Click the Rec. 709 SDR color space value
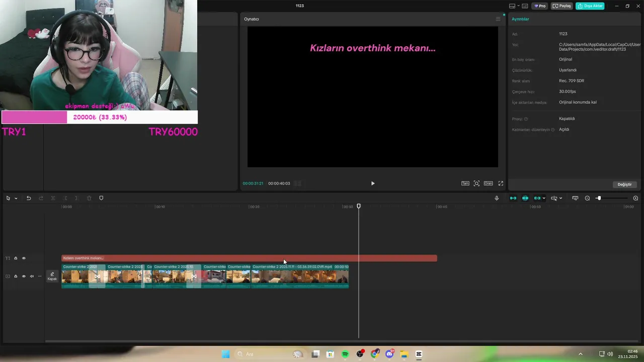 [572, 81]
